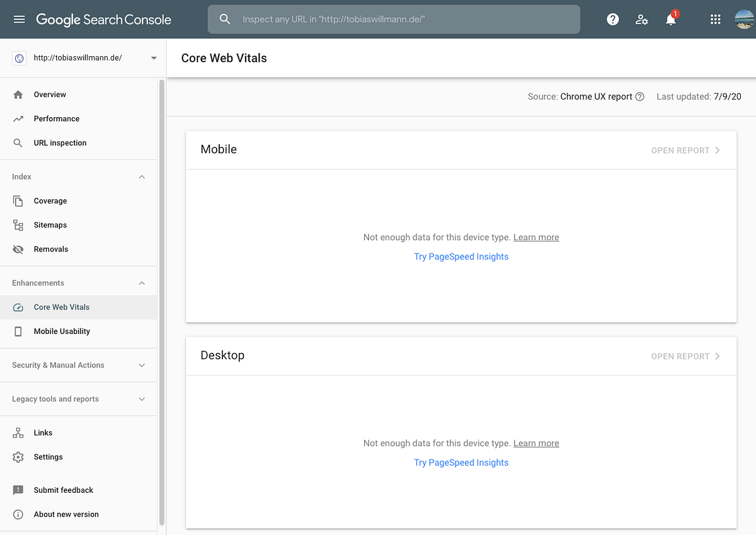This screenshot has width=756, height=535.
Task: Click the Core Web Vitals gauge icon
Action: [18, 308]
